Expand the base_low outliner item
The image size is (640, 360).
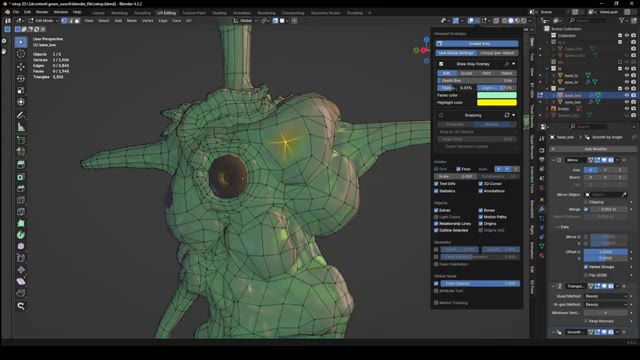[553, 95]
